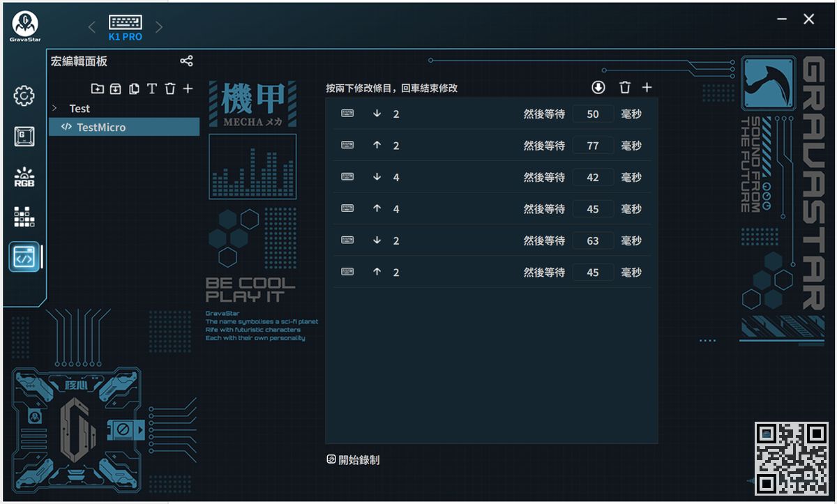Switch to the next device with the right arrow

(x=159, y=27)
